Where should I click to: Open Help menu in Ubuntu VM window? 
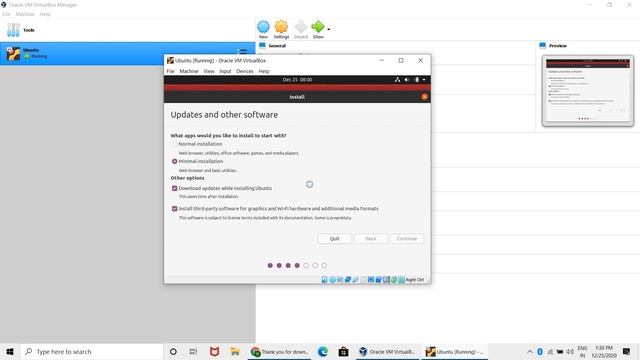pyautogui.click(x=264, y=71)
